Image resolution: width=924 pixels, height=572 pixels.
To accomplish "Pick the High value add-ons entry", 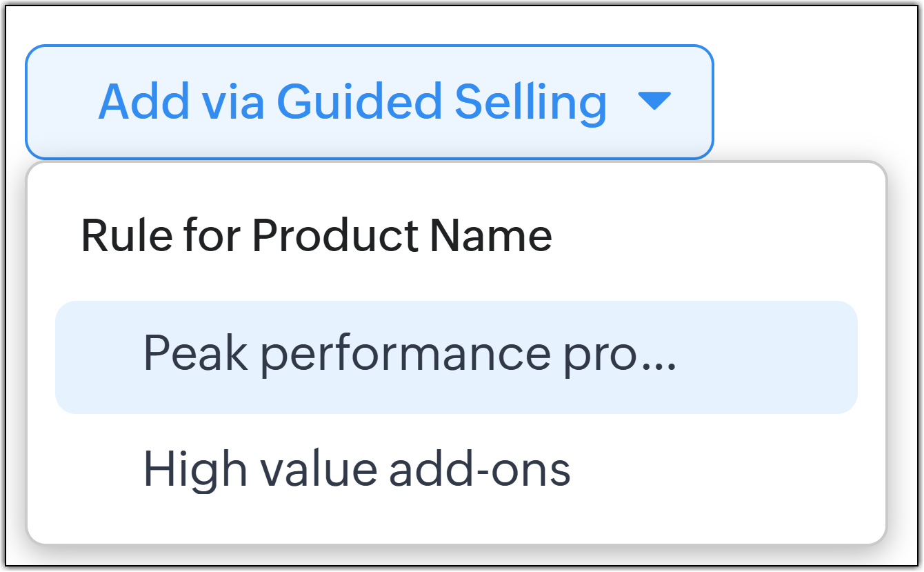I will pyautogui.click(x=356, y=469).
